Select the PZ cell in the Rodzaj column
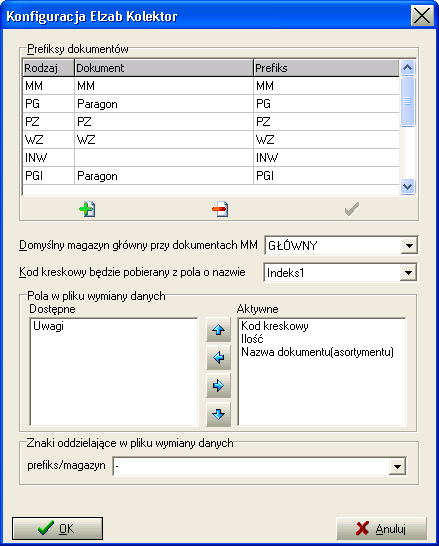 [x=48, y=122]
